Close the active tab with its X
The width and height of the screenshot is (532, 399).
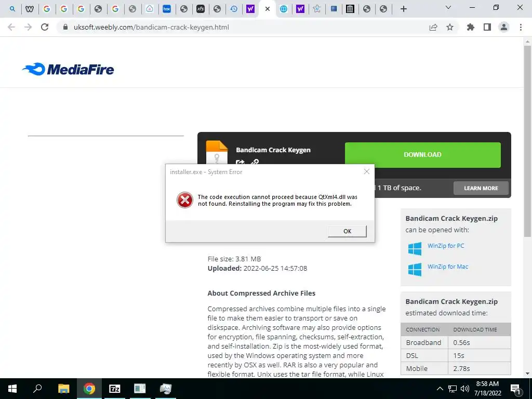click(x=268, y=9)
